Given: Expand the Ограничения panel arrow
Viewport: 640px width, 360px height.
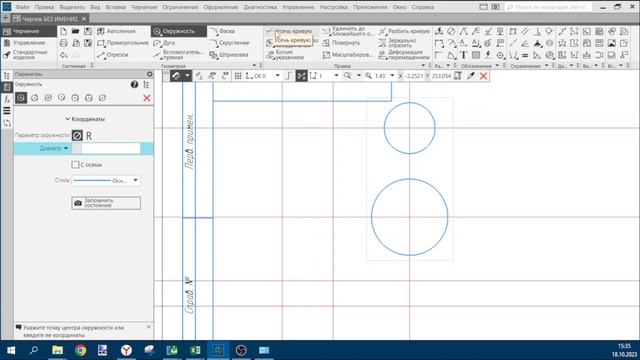Looking at the screenshot, I should [547, 66].
